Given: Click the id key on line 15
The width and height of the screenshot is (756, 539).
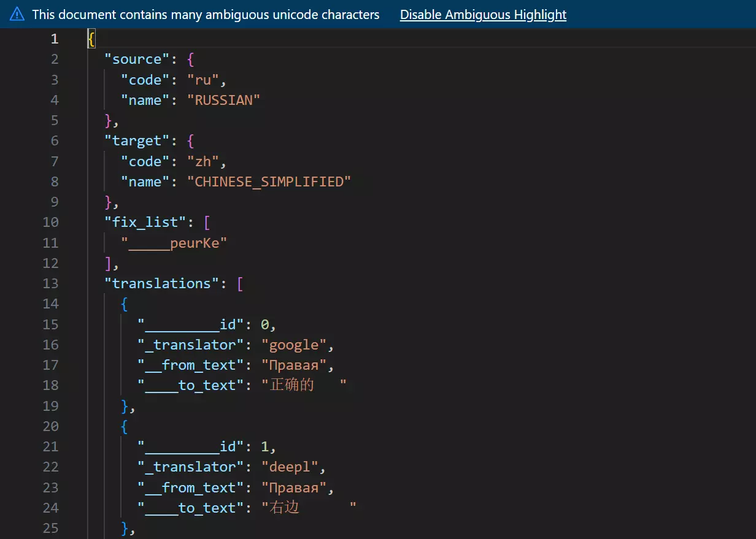Looking at the screenshot, I should tap(190, 324).
